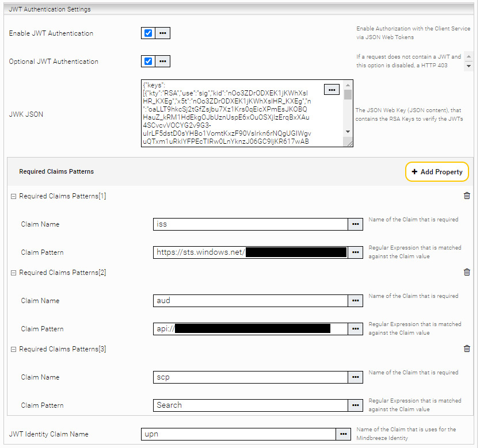Image resolution: width=480 pixels, height=448 pixels.
Task: Delete Required Claims Patterns[2] with trash icon
Action: (x=467, y=272)
